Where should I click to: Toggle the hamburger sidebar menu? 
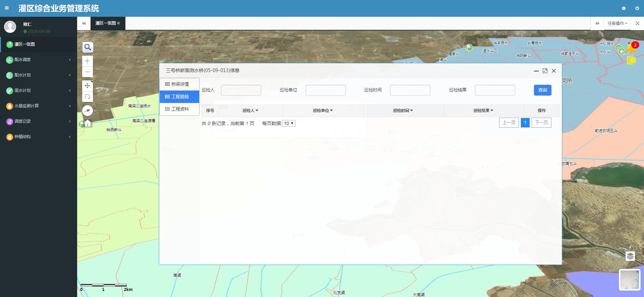7,8
